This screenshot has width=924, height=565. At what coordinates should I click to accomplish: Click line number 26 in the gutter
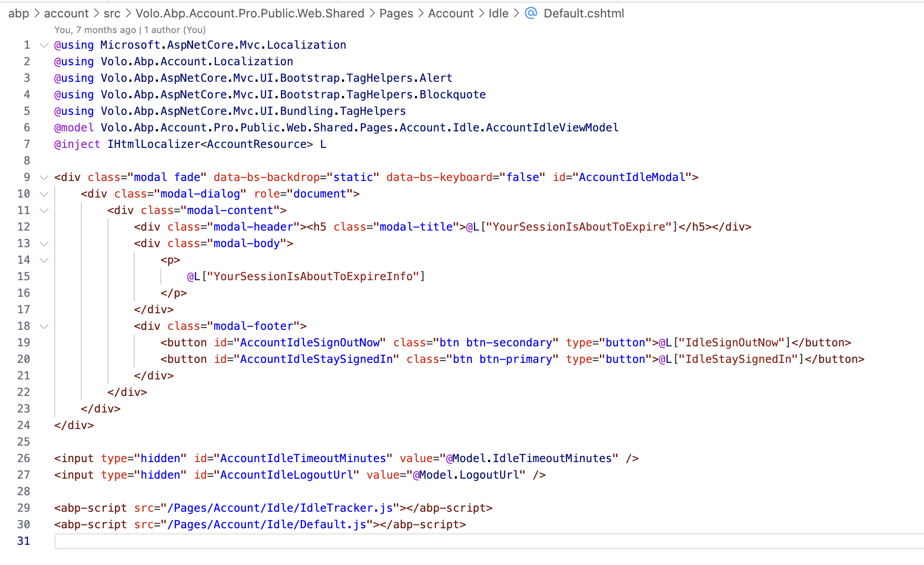point(23,458)
